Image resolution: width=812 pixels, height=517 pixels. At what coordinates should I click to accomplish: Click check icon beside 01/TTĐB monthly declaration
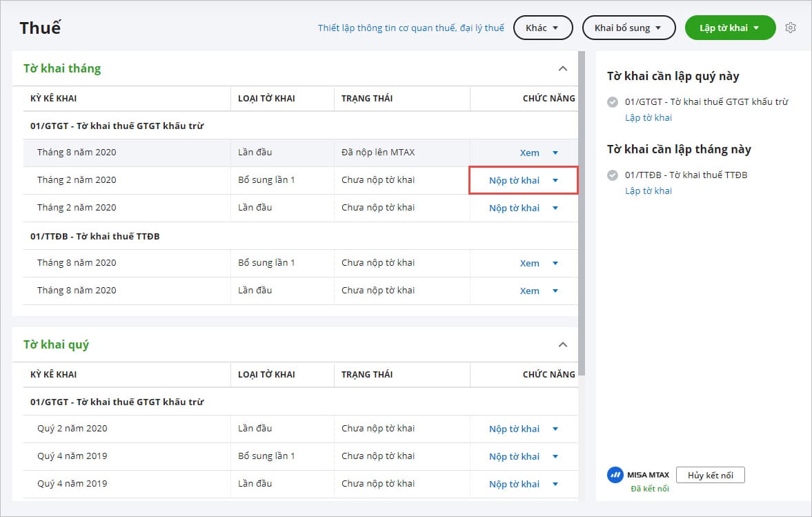tap(612, 175)
